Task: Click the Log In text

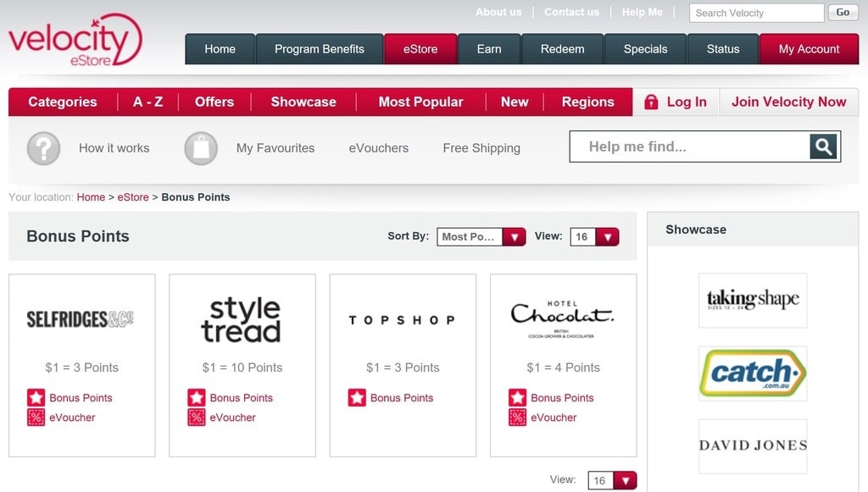Action: click(x=687, y=102)
